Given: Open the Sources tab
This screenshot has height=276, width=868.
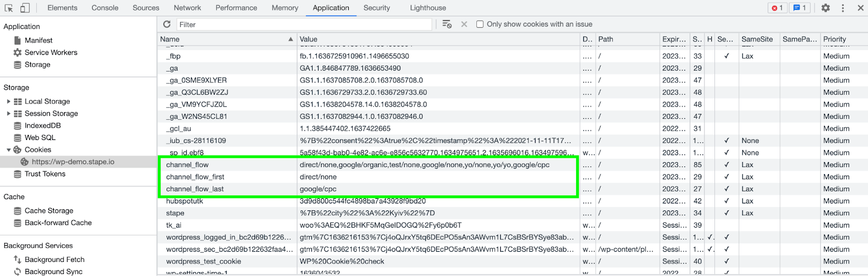Looking at the screenshot, I should 146,8.
